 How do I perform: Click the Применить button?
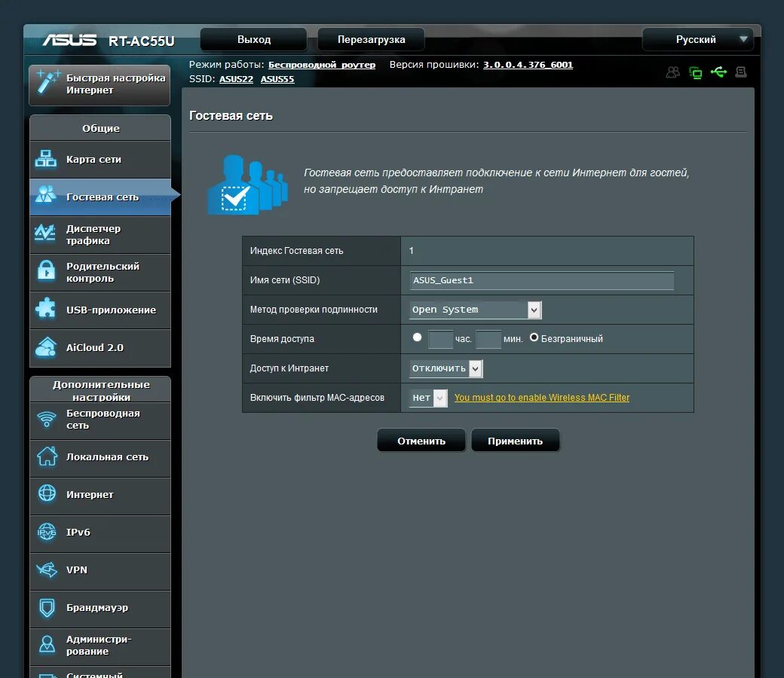click(515, 441)
